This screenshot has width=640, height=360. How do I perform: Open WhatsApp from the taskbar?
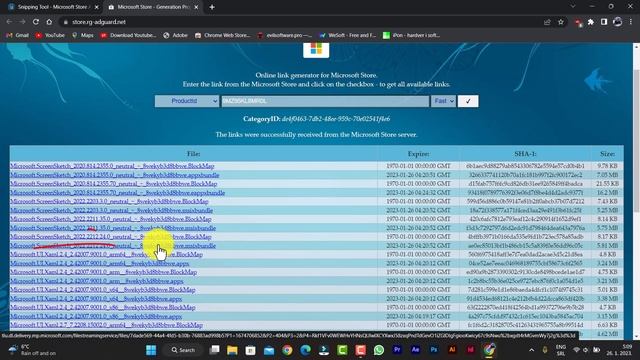pyautogui.click(x=379, y=350)
